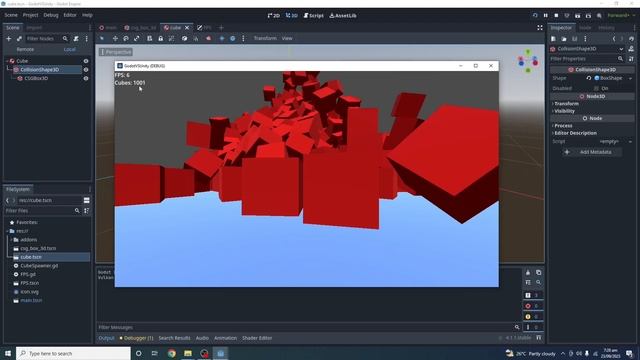640x360 pixels.
Task: Open the Forward+ renderer dropdown
Action: [x=621, y=16]
